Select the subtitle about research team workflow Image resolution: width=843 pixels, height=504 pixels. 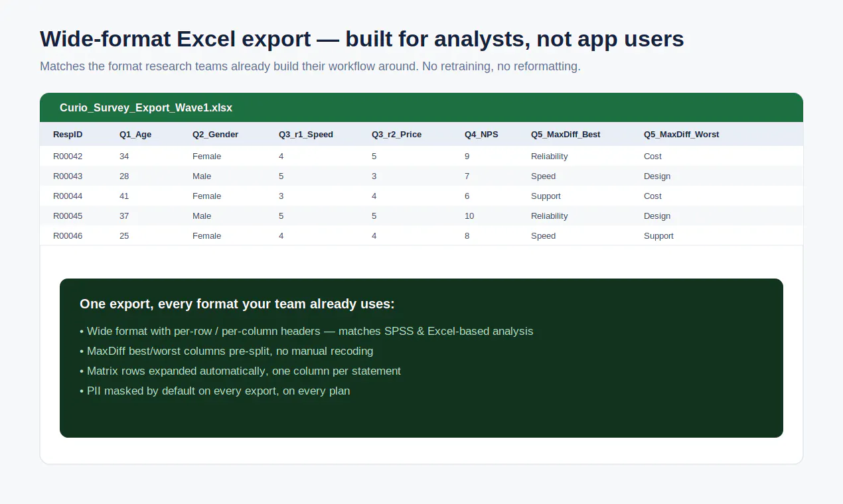click(310, 66)
